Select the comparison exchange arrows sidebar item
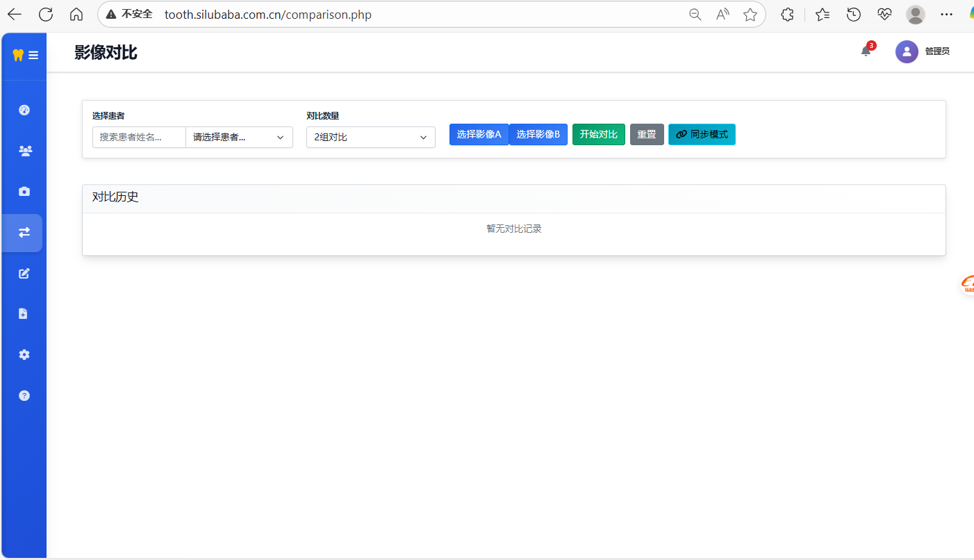The image size is (974, 560). pos(24,233)
